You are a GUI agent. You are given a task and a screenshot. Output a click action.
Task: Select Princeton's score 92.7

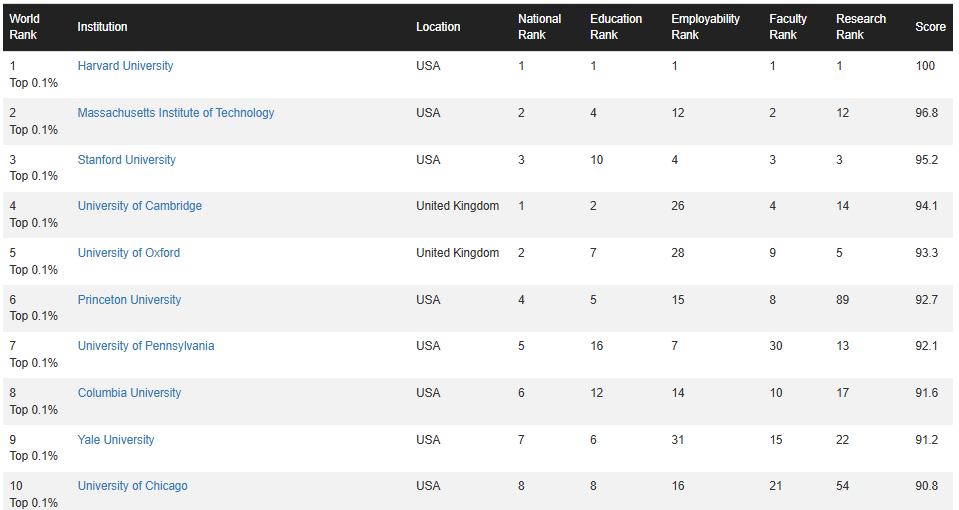coord(927,300)
